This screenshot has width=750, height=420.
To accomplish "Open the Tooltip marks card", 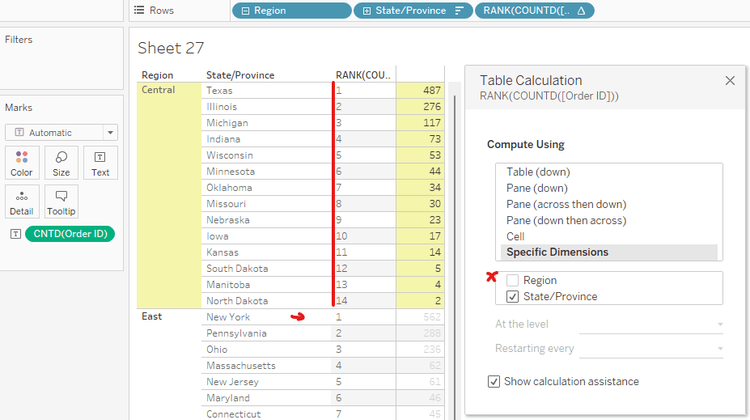I will click(x=61, y=202).
